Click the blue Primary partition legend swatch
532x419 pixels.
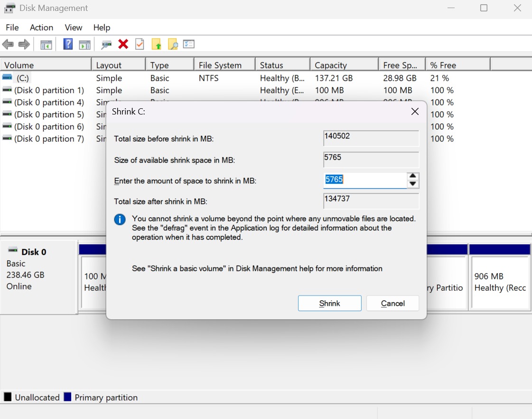[67, 397]
